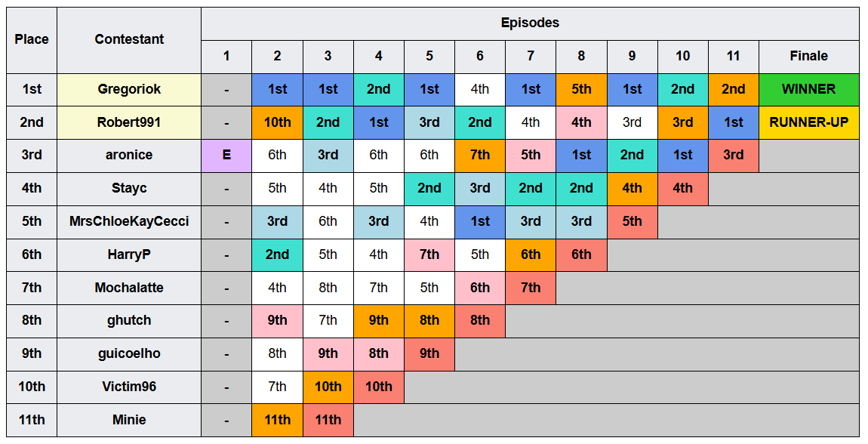Click the yellow RUNNER-UP cell
This screenshot has width=868, height=444.
(809, 122)
